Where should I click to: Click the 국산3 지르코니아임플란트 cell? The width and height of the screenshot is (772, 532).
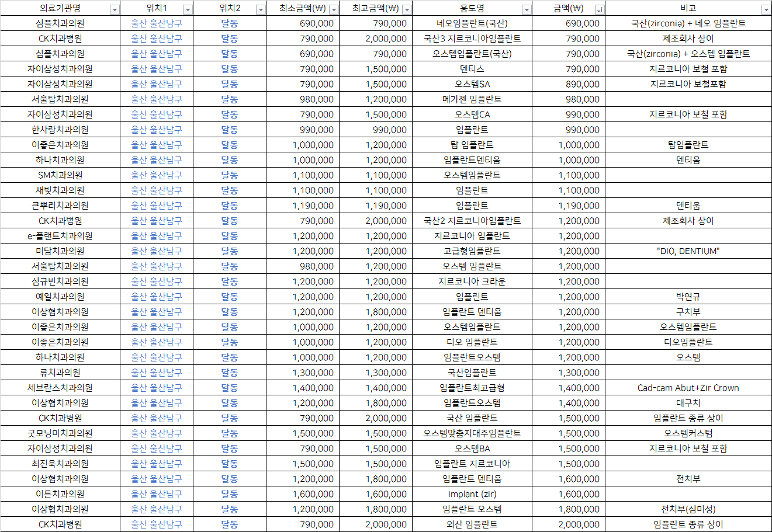click(472, 39)
